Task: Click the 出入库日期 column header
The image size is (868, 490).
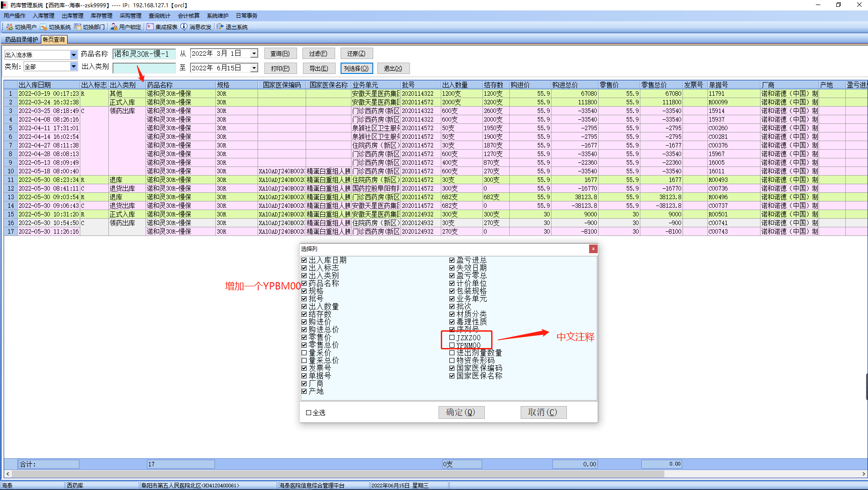Action: (49, 85)
